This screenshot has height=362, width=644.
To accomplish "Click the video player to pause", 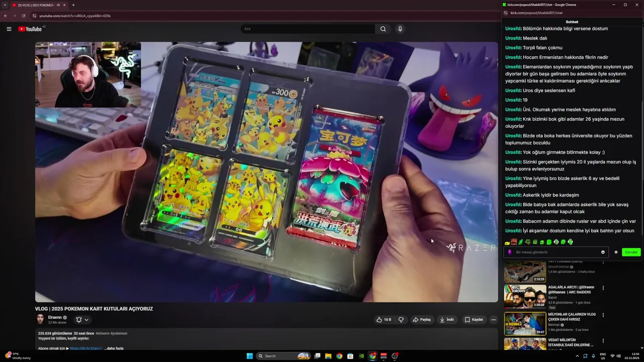I will tap(267, 172).
